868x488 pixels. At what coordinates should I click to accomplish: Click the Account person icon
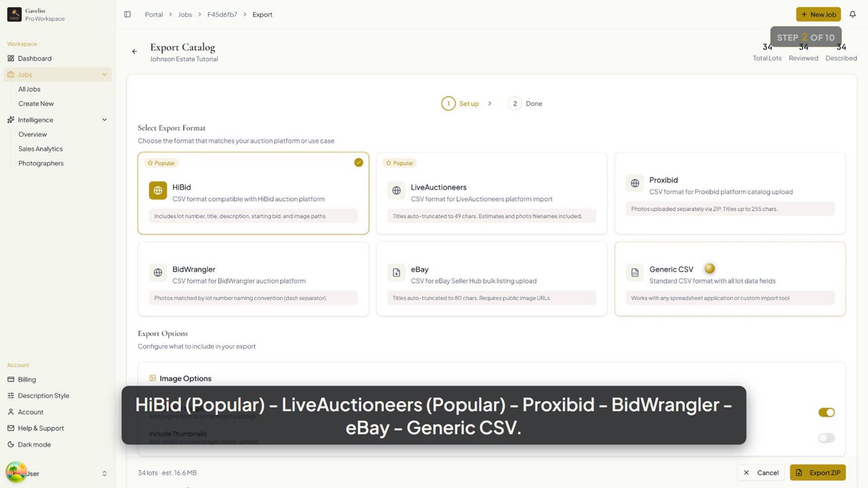tap(11, 412)
